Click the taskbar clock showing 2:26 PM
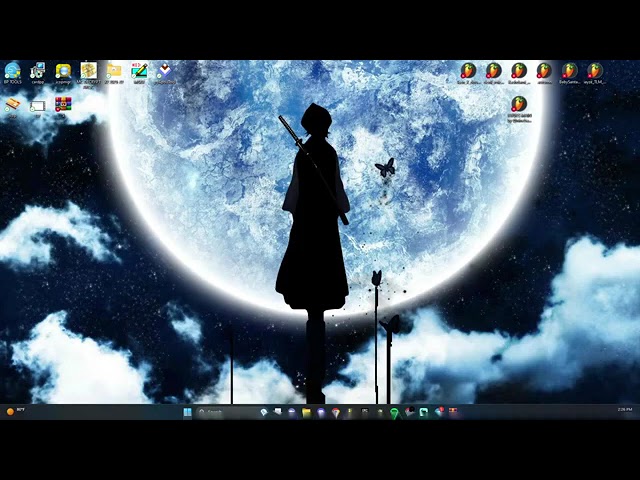640x480 pixels. coord(624,409)
